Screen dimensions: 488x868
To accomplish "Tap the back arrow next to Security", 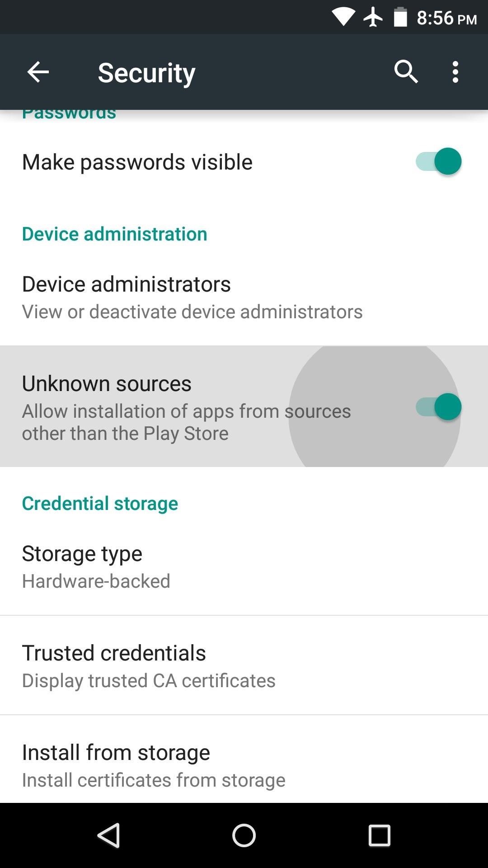I will click(38, 71).
